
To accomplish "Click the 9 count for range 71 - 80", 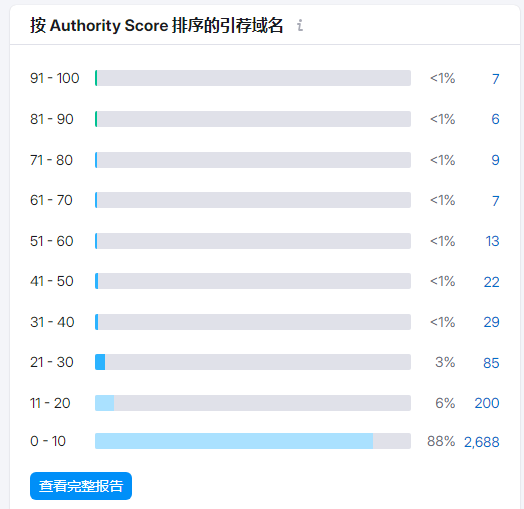I will point(495,160).
